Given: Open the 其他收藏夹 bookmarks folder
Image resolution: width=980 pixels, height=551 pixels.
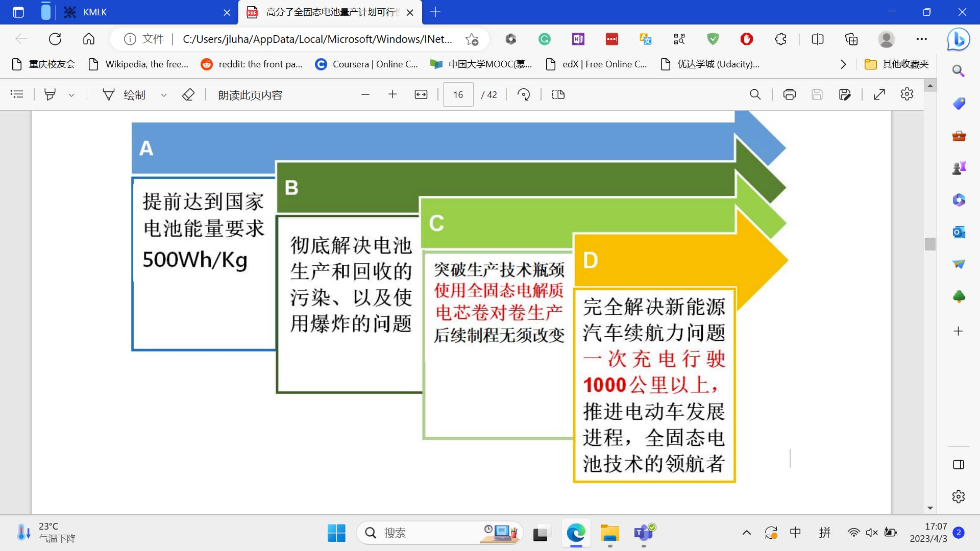Looking at the screenshot, I should 897,64.
